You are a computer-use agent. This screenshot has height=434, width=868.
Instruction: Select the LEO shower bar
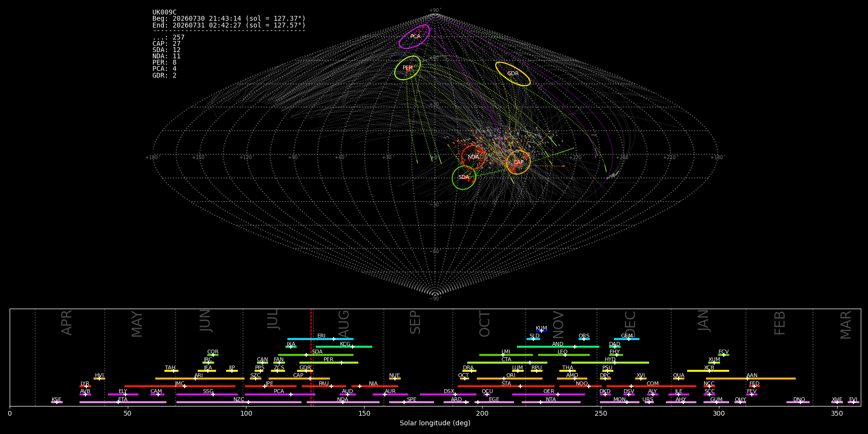[564, 355]
